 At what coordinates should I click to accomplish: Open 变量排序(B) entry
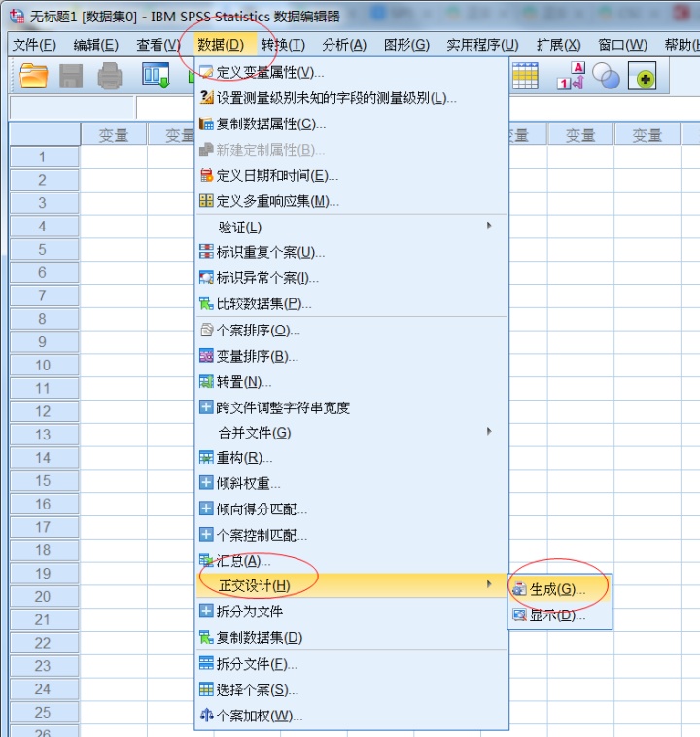[x=351, y=356]
